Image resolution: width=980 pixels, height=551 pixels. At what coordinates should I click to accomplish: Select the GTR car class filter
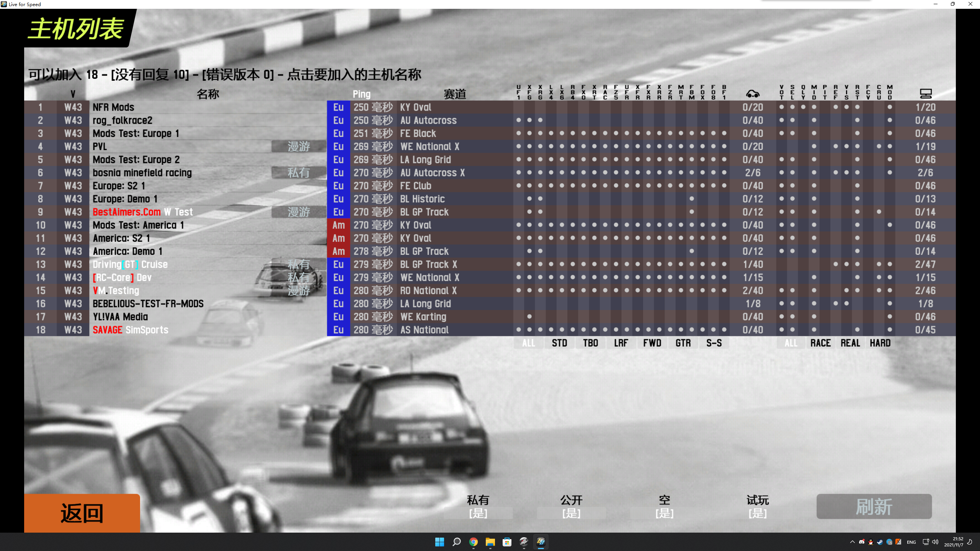683,343
